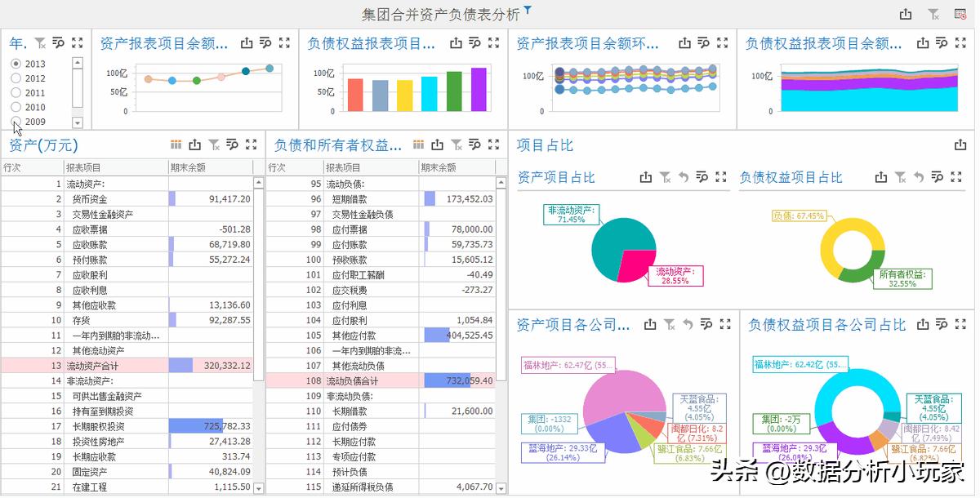Undo changes on the 资产项目占比 pie chart
The height and width of the screenshot is (498, 980).
click(684, 176)
